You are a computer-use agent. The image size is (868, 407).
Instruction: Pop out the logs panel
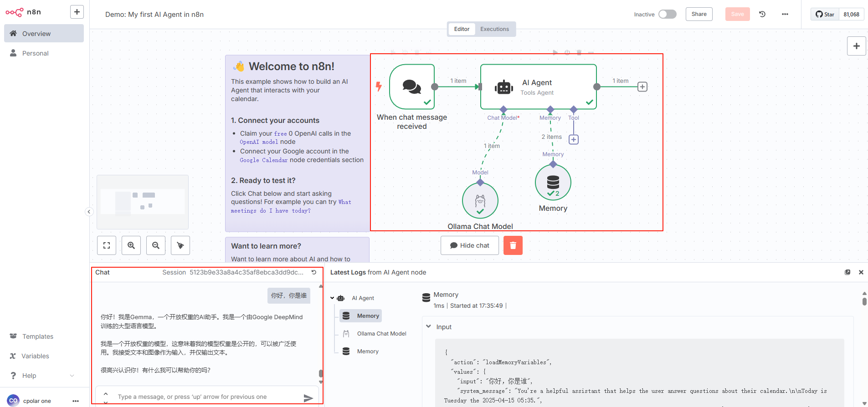847,272
